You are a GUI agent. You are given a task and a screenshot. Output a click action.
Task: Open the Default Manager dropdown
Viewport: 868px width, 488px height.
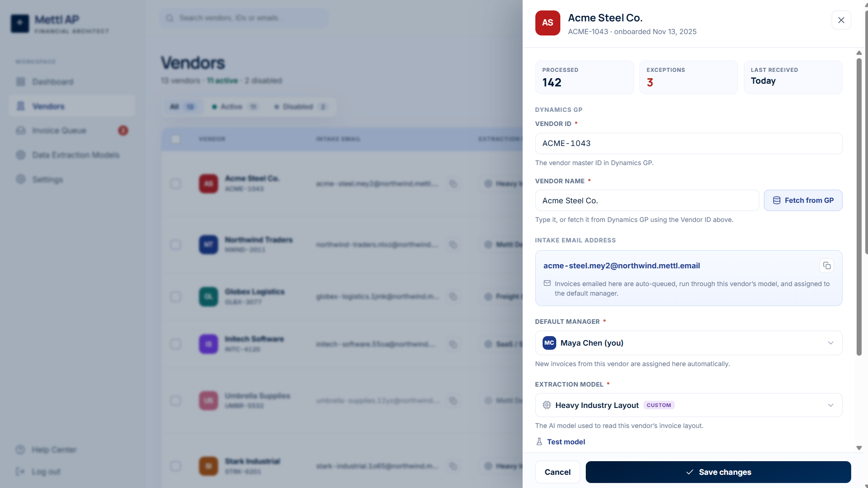[x=688, y=343]
